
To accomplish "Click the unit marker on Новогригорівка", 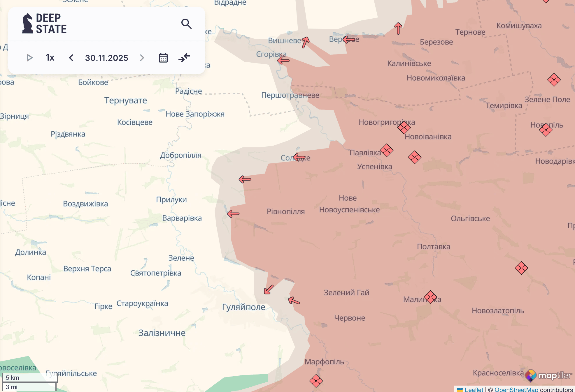I will tap(404, 127).
